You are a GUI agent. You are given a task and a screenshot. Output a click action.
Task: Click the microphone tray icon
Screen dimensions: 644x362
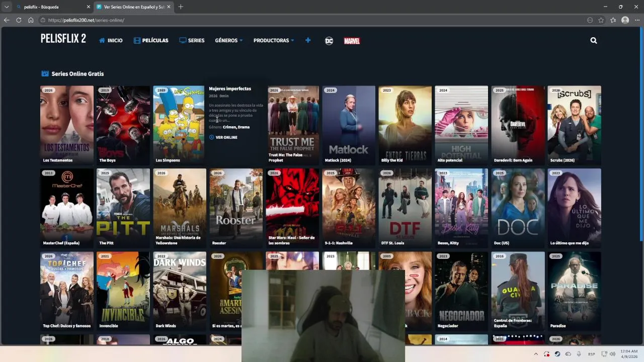coord(579,354)
